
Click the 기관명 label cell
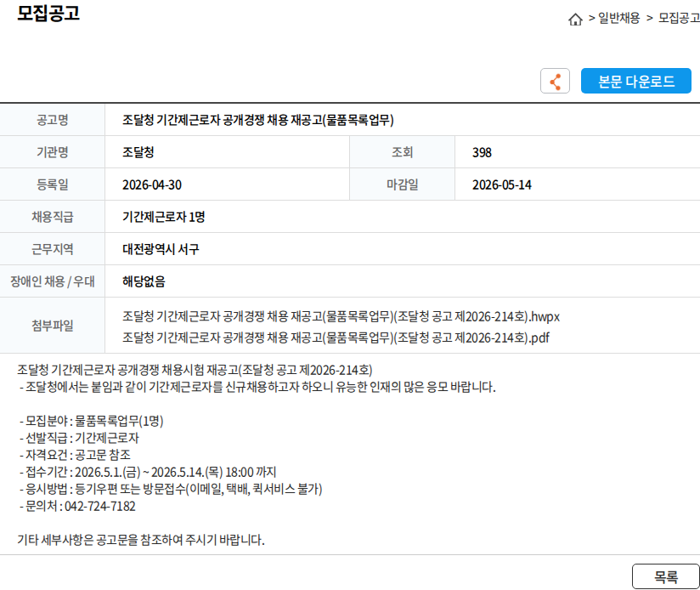(x=52, y=152)
